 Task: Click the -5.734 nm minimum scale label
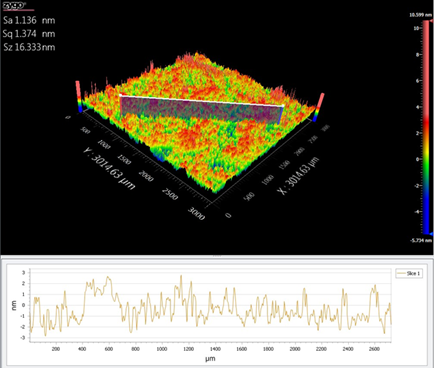click(x=421, y=240)
